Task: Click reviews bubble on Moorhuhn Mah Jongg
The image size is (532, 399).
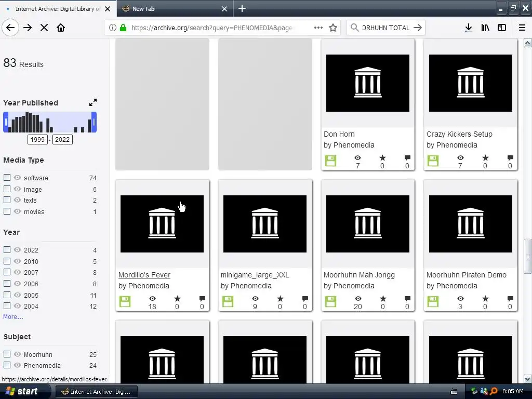Action: tap(407, 299)
